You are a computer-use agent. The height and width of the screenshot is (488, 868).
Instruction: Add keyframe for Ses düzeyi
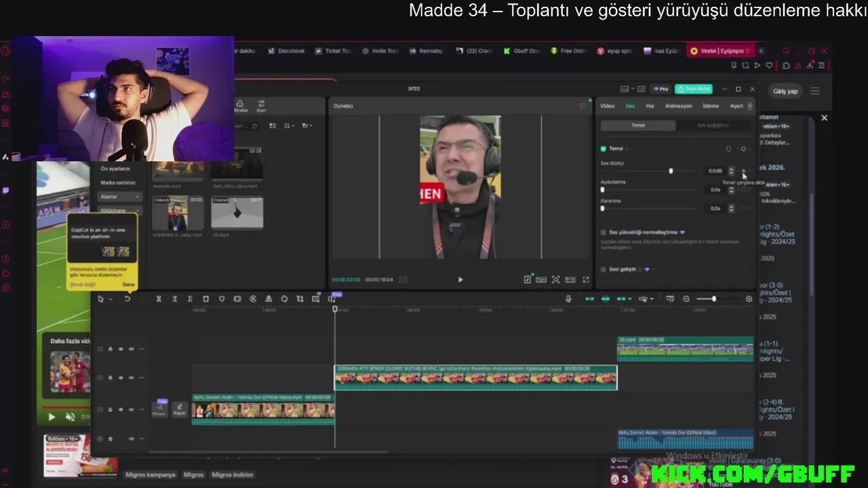(743, 171)
